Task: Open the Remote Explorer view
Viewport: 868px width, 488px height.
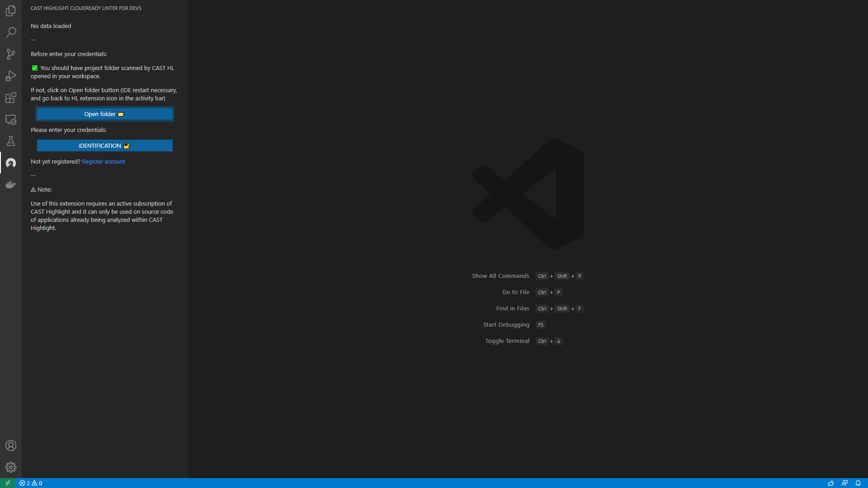Action: coord(11,119)
